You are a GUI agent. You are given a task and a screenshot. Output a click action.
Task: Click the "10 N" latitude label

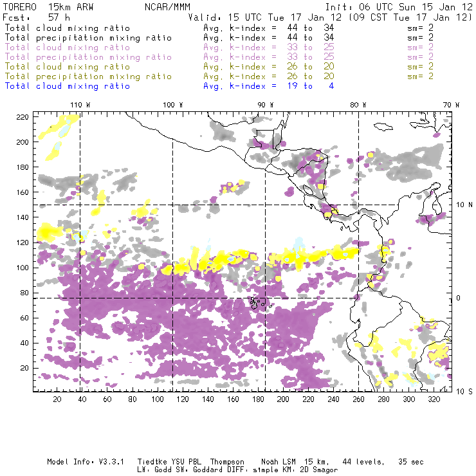464,205
